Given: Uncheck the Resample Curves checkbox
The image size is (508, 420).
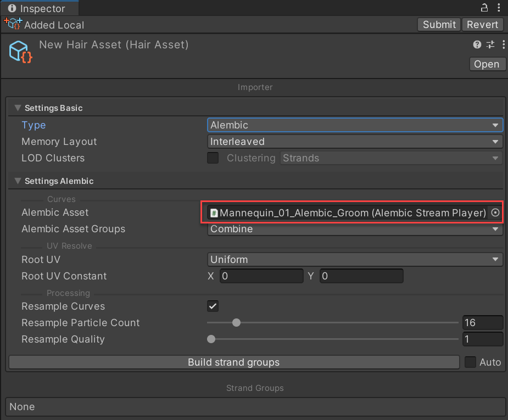Looking at the screenshot, I should [x=213, y=306].
